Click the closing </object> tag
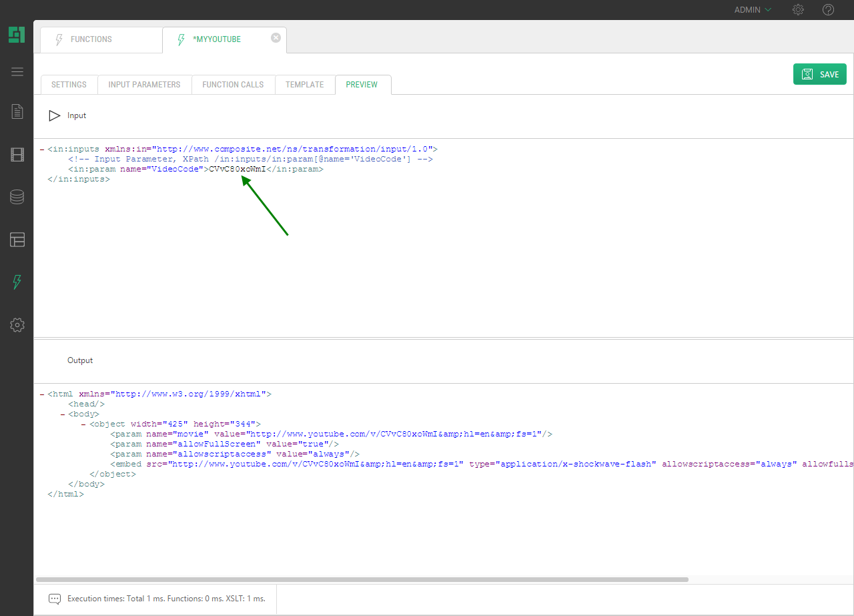 (x=112, y=475)
